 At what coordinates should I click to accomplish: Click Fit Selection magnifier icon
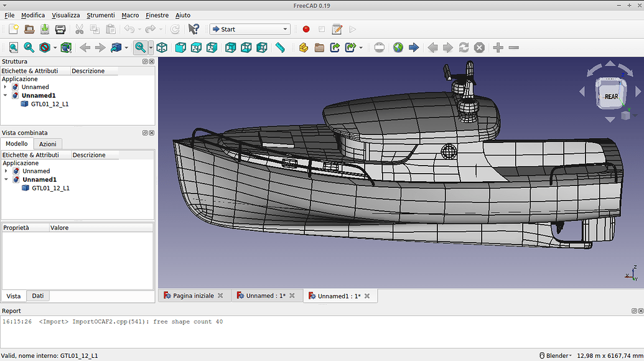[x=29, y=48]
